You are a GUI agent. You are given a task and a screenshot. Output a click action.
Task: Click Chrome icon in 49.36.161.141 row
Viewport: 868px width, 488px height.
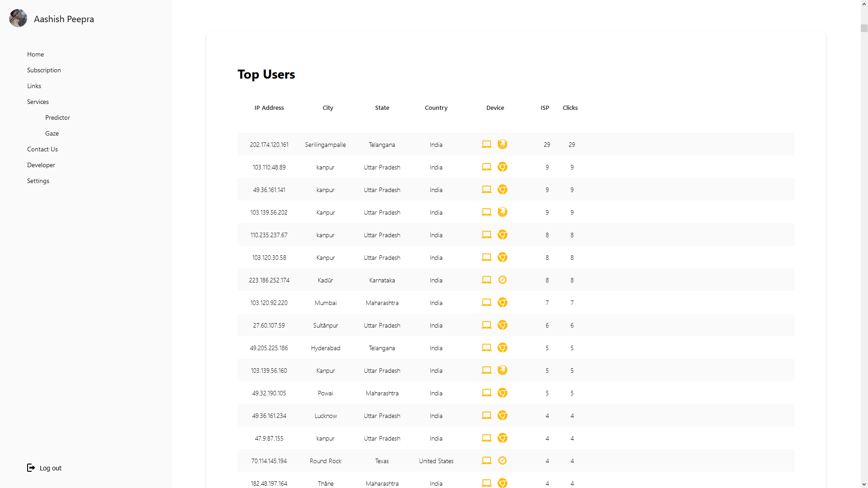pos(502,189)
